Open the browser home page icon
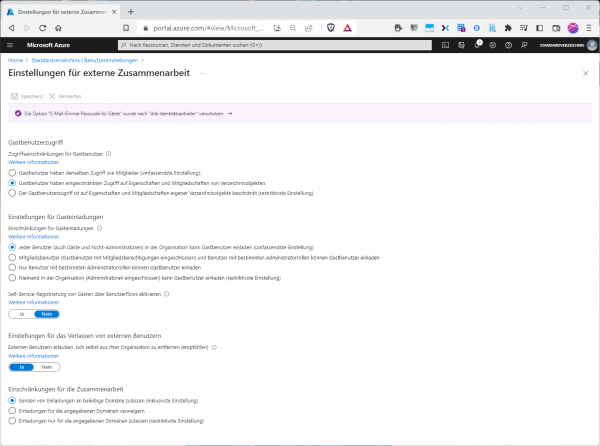Screen dimensions: 600x446 click(58, 28)
